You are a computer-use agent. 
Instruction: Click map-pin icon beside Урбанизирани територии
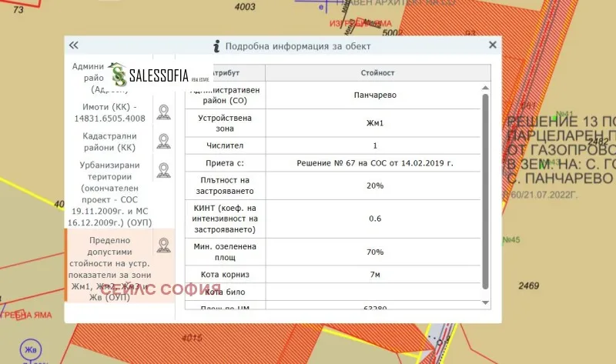pyautogui.click(x=163, y=170)
